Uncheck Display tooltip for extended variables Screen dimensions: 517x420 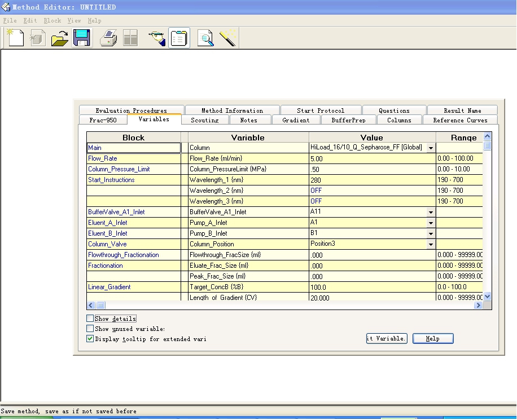(90, 339)
